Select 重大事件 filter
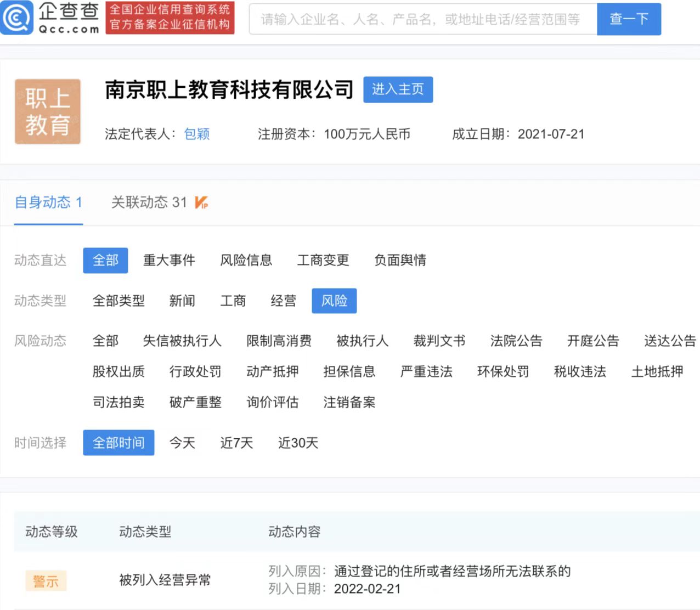Viewport: 700px width, 610px height. tap(169, 261)
